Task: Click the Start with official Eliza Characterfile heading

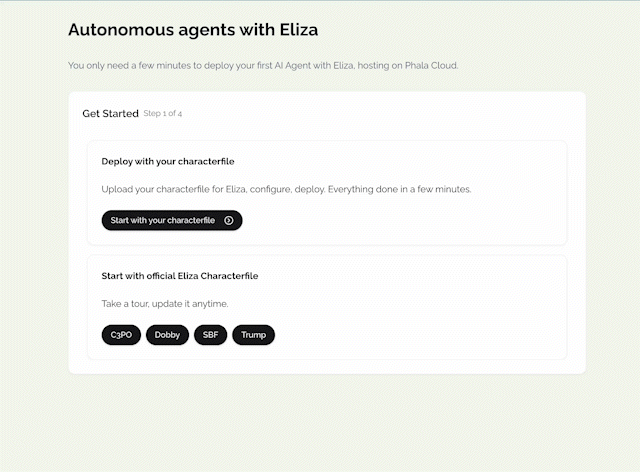Action: click(x=180, y=276)
